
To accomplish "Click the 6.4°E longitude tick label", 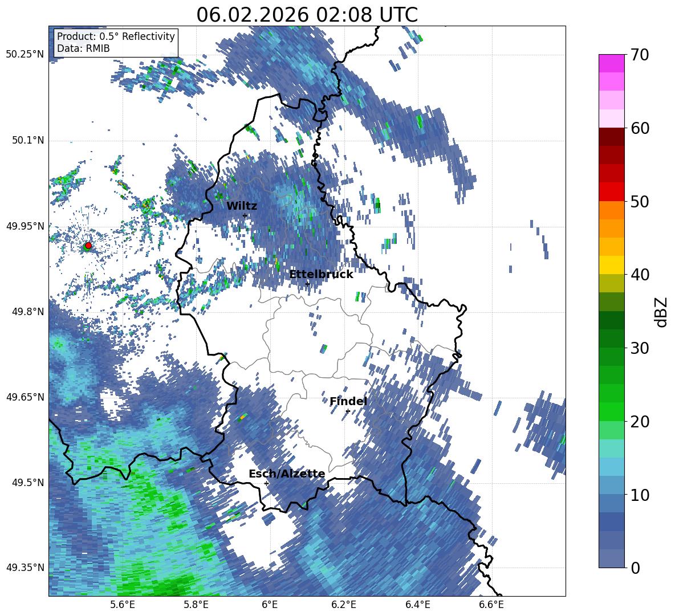I will pyautogui.click(x=418, y=605).
